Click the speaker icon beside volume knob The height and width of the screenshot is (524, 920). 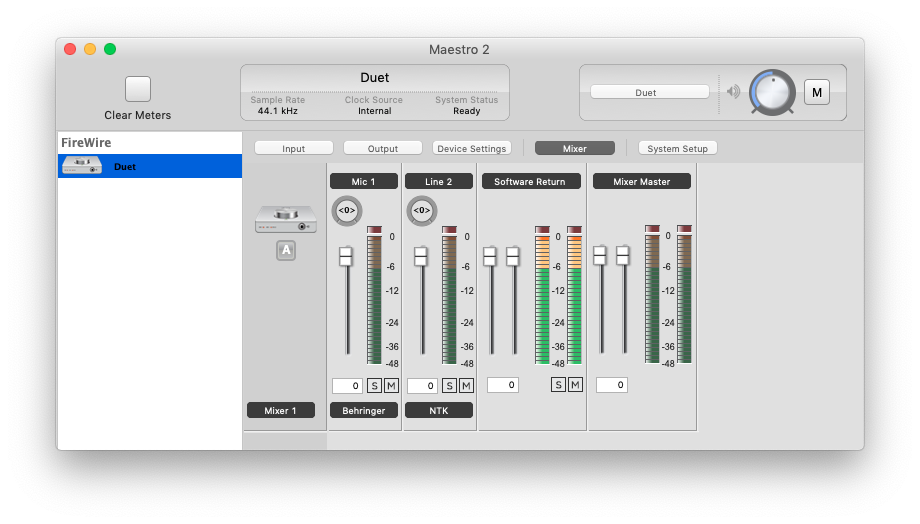click(x=734, y=92)
